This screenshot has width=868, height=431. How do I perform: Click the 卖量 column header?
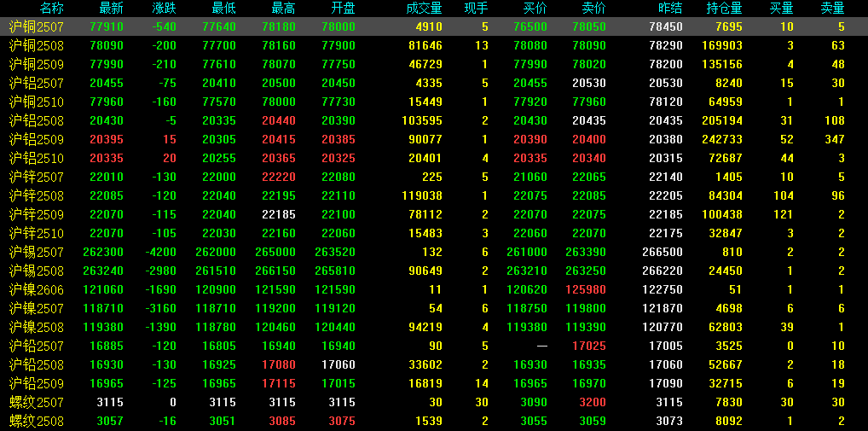(x=832, y=9)
